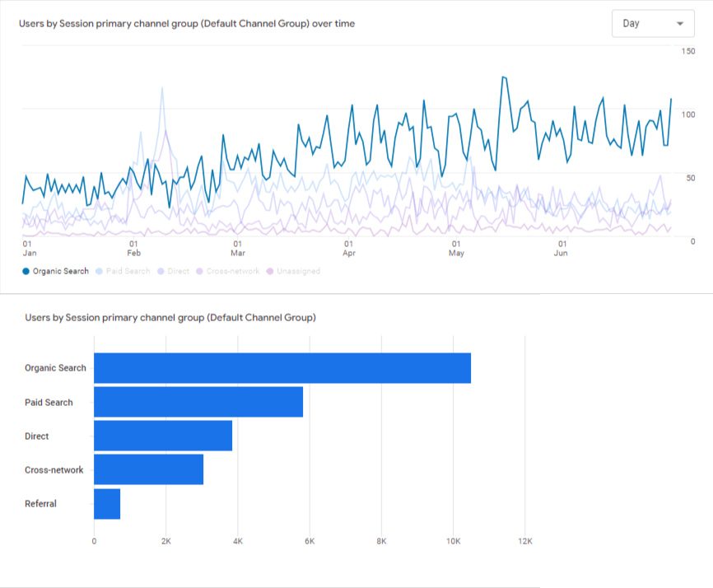
Task: Select the Organic Search bar
Action: 282,368
